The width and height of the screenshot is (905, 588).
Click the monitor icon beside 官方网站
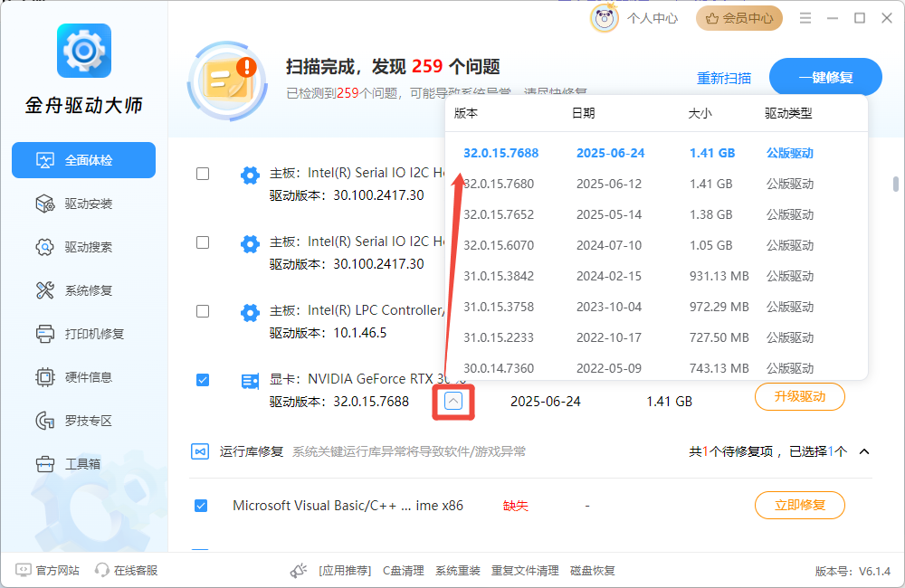(24, 570)
